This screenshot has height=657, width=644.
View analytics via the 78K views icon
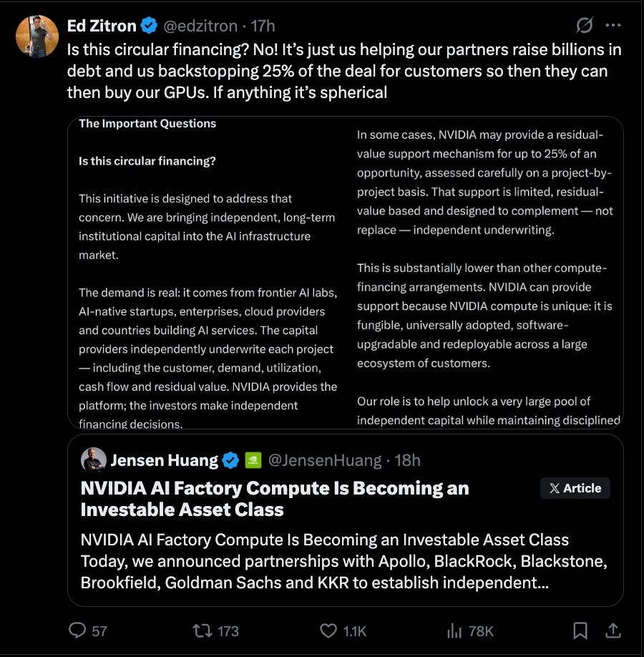coord(454,631)
